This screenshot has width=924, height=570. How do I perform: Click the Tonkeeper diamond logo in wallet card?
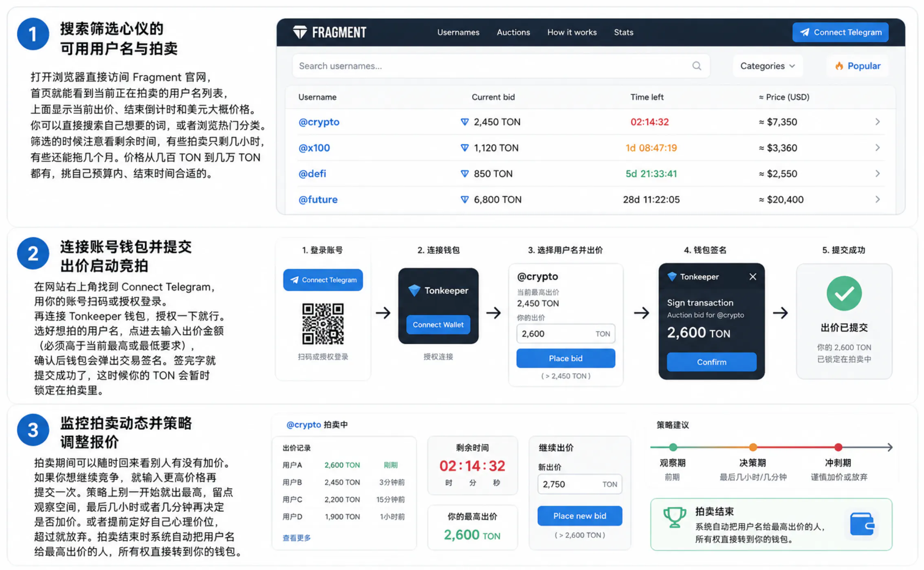coord(414,291)
